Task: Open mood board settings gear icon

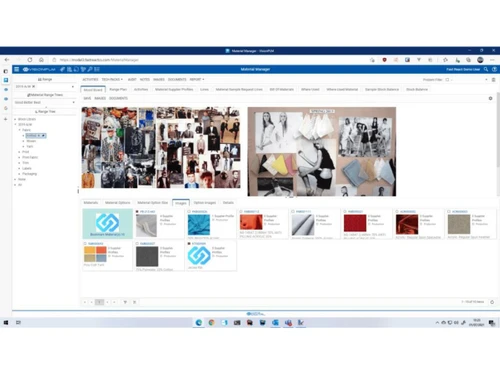Action: click(490, 98)
